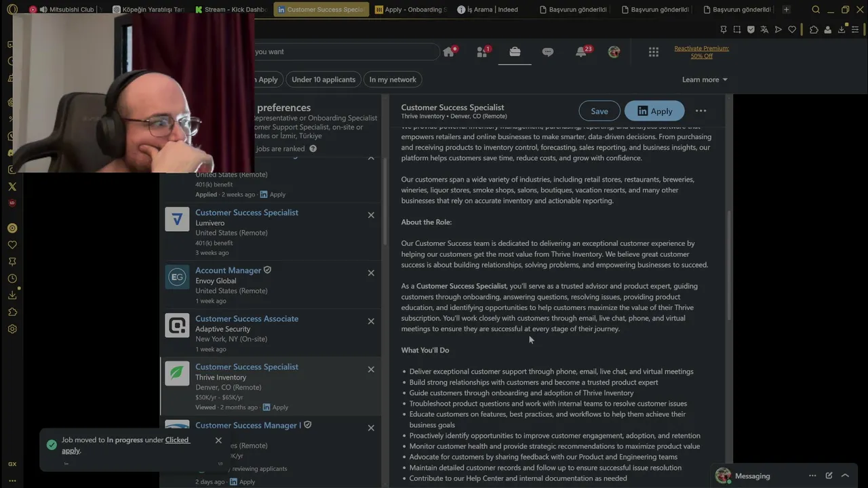Switch to the İş Arama | Indeed tab
The width and height of the screenshot is (868, 488).
pyautogui.click(x=492, y=9)
